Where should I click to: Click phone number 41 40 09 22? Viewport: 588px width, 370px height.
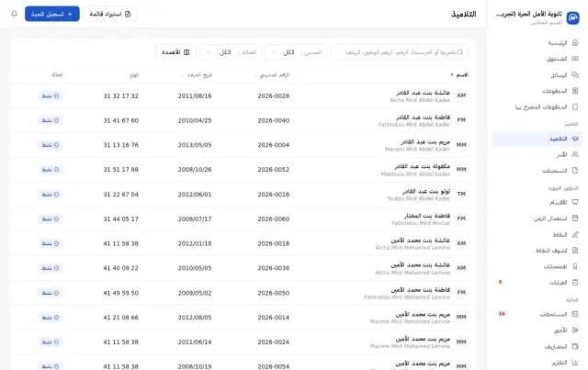pyautogui.click(x=120, y=268)
